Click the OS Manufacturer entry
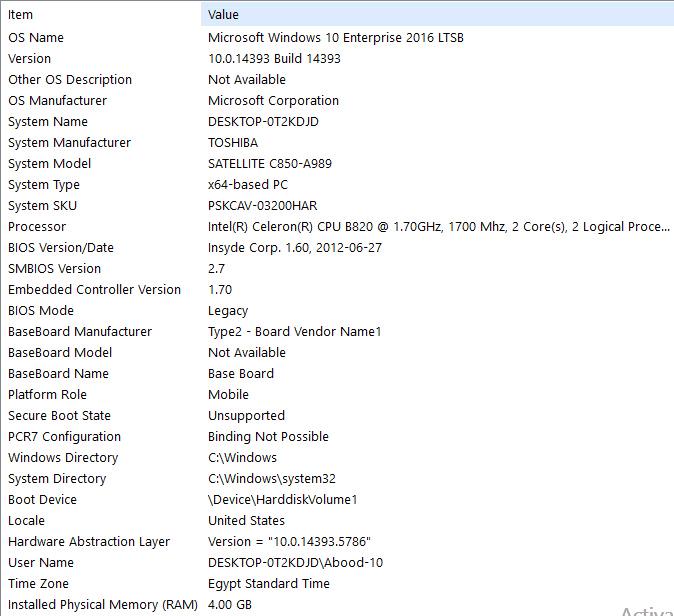 pos(57,101)
